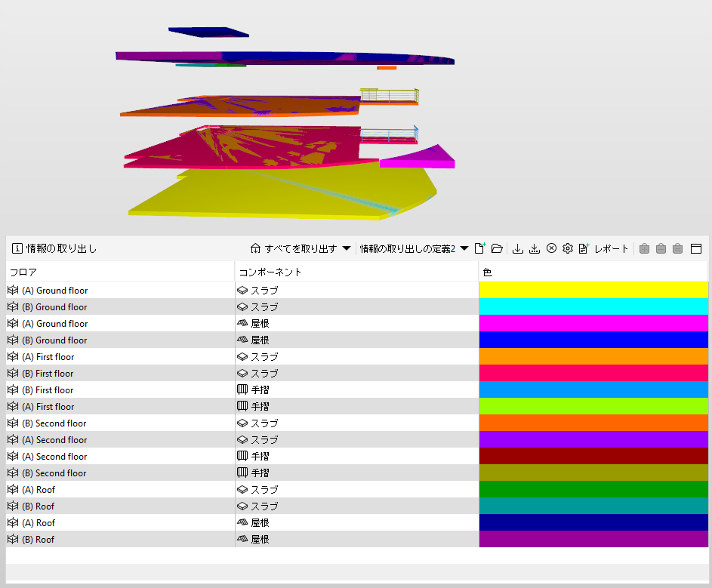712x588 pixels.
Task: Select the last (B) Roof row text
Action: 39,540
